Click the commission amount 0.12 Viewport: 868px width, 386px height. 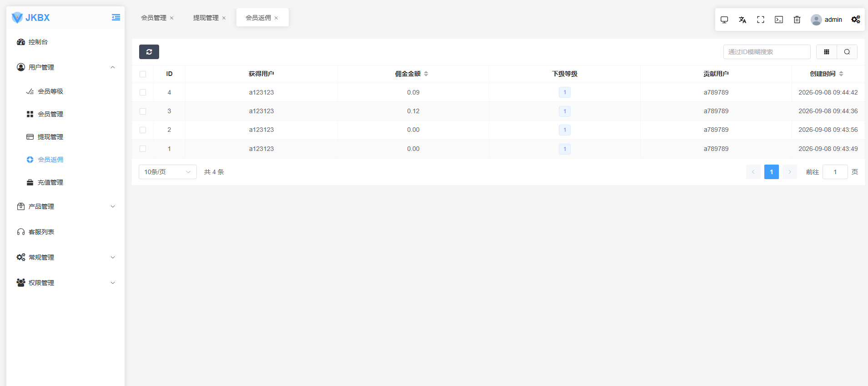(413, 111)
